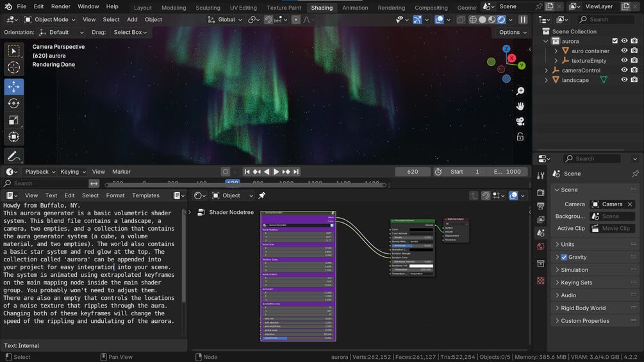
Task: Switch to wireframe viewport shading
Action: click(x=473, y=19)
